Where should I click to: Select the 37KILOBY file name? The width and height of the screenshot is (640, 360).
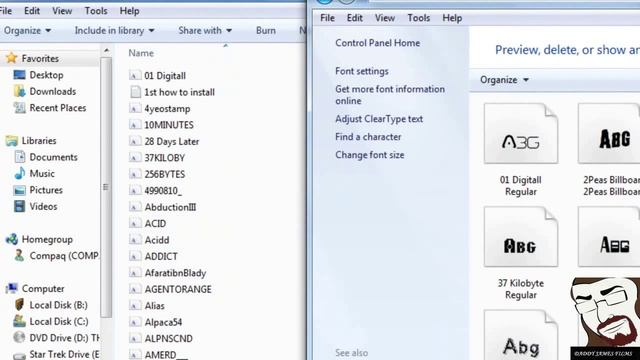tap(164, 158)
